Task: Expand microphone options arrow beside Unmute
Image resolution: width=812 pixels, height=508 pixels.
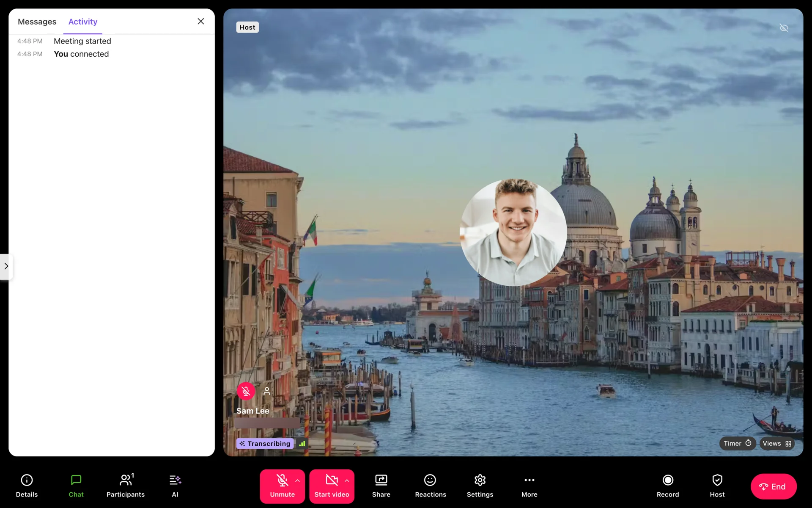Action: click(298, 480)
